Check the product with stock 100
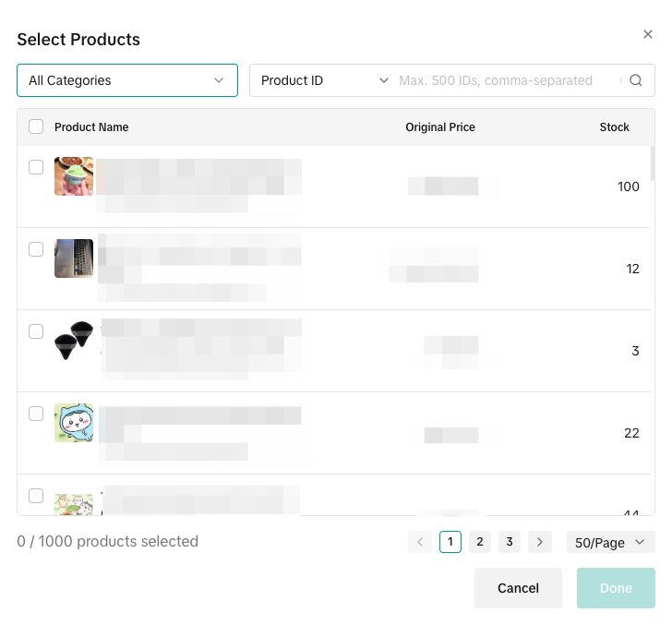Viewport: 672px width, 625px height. (36, 167)
